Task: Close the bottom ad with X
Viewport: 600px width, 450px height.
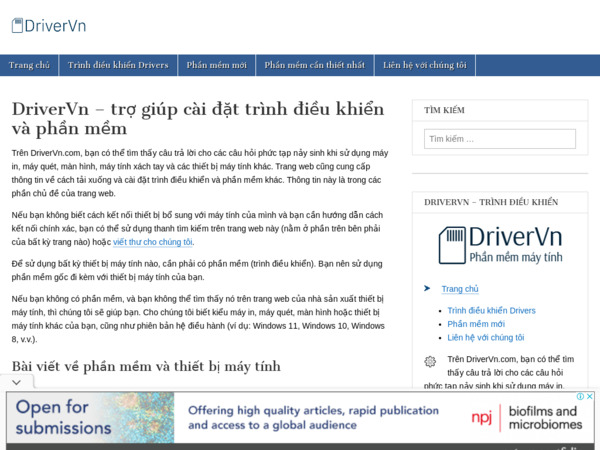Action: coord(590,396)
